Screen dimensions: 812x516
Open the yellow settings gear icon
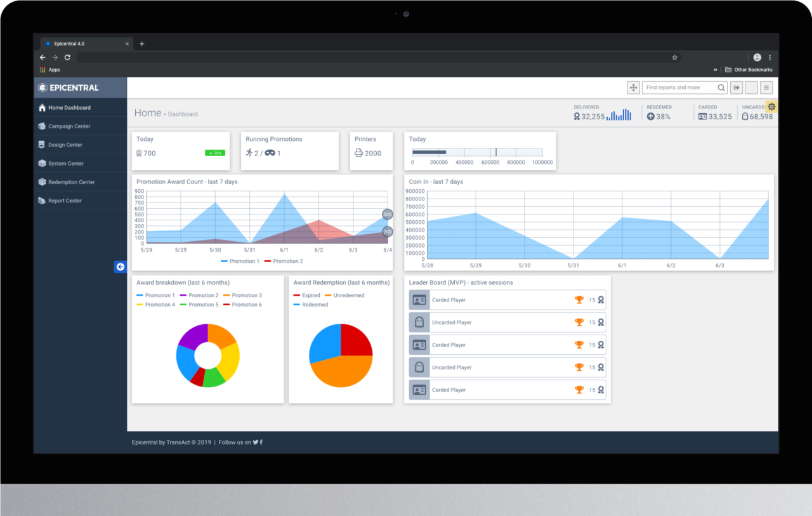pyautogui.click(x=771, y=107)
